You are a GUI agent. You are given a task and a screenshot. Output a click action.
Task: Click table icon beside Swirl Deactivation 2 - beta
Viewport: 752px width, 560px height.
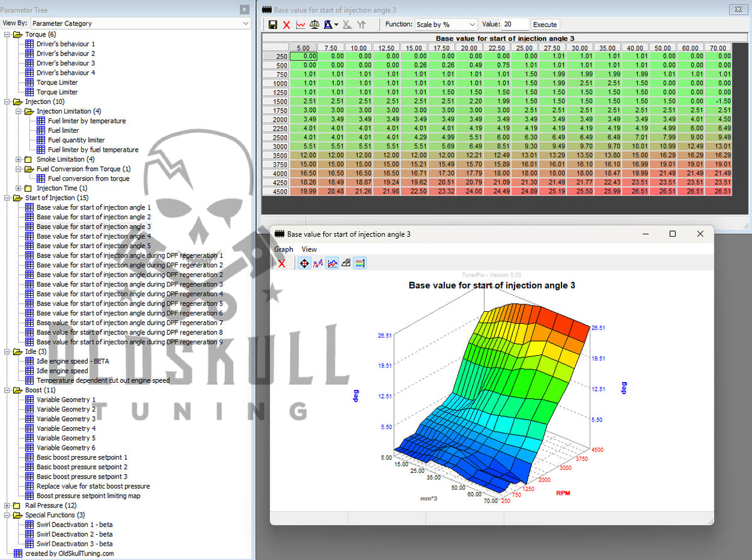click(29, 534)
